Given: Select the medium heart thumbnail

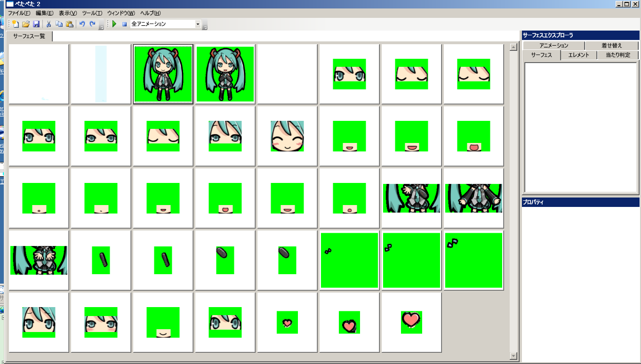Looking at the screenshot, I should (x=349, y=322).
